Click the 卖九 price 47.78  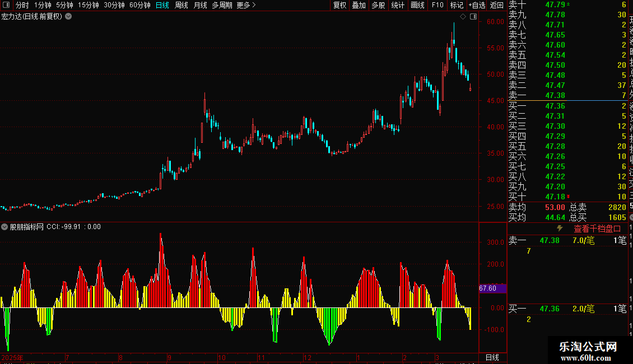click(555, 15)
